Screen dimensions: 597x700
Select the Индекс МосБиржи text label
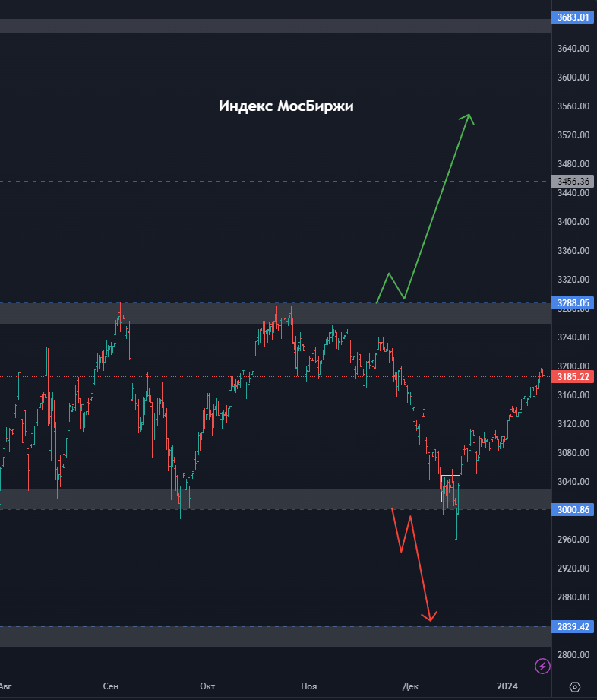click(286, 106)
